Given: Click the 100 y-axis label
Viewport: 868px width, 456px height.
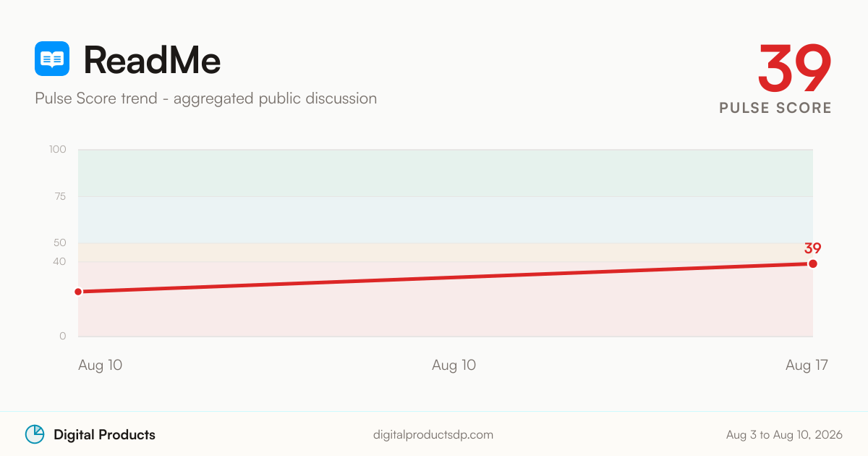Looking at the screenshot, I should point(58,150).
